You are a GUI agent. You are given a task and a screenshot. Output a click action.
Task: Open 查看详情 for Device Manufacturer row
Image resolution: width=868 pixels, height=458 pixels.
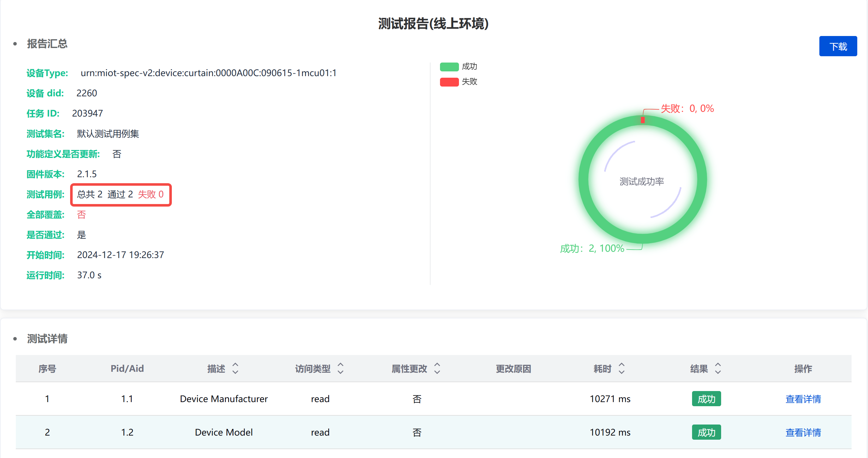(x=803, y=399)
